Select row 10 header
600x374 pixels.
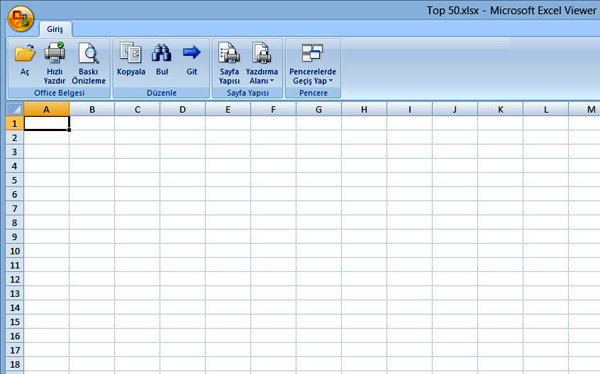(15, 251)
